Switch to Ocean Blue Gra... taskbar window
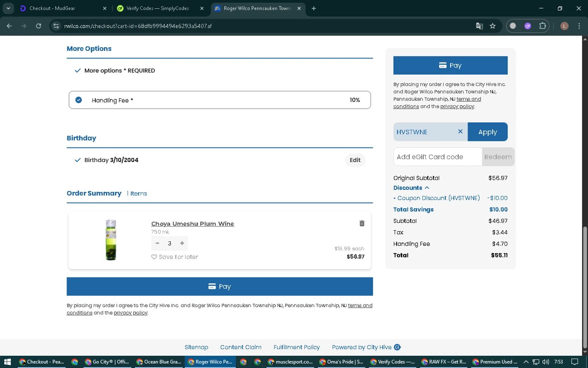This screenshot has height=368, width=588. [x=159, y=362]
